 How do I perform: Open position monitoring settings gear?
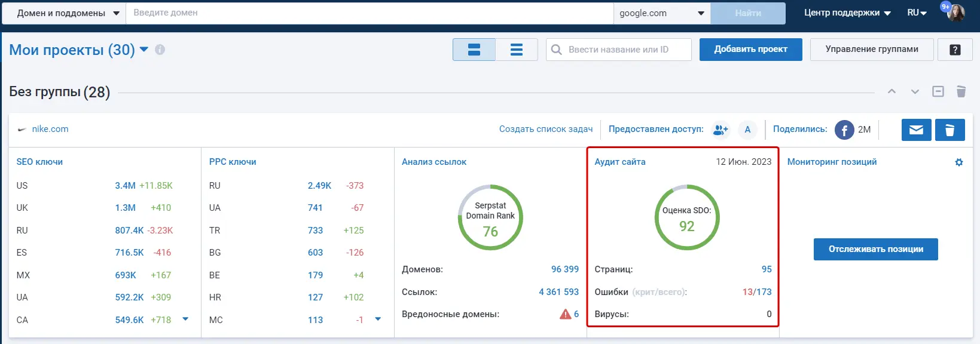pos(959,162)
